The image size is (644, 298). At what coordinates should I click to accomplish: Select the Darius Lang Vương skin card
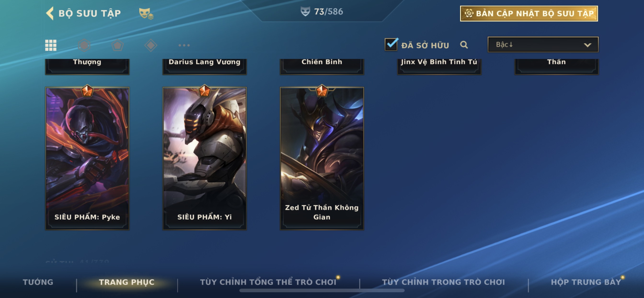pos(205,66)
